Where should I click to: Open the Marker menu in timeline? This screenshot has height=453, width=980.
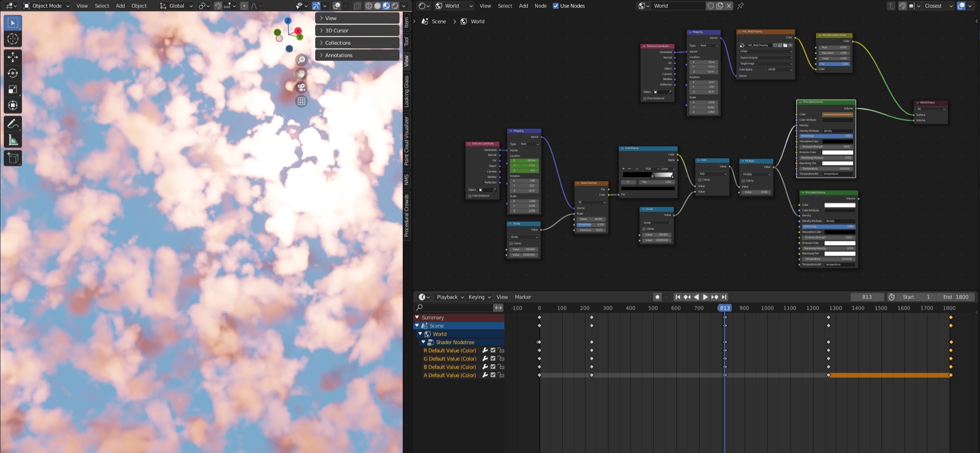tap(523, 297)
